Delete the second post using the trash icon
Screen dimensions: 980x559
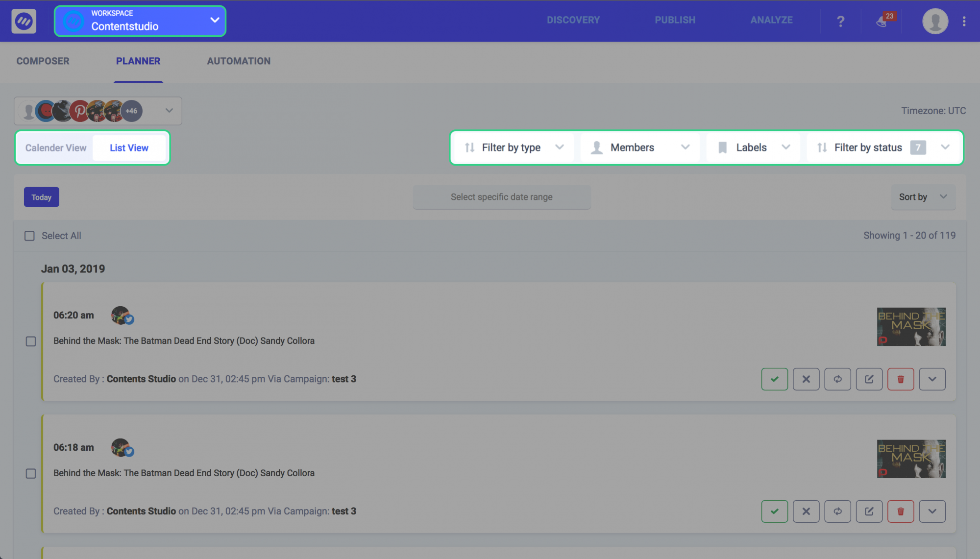coord(901,511)
